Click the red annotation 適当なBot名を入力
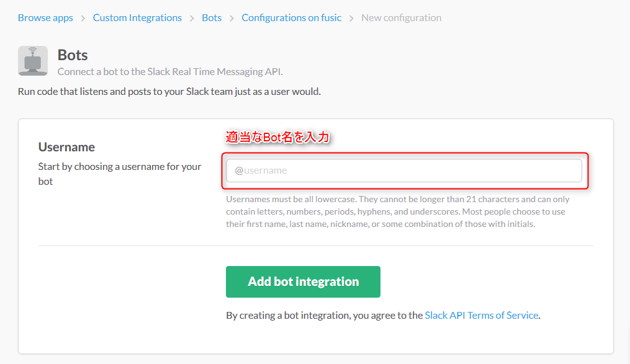 (277, 136)
